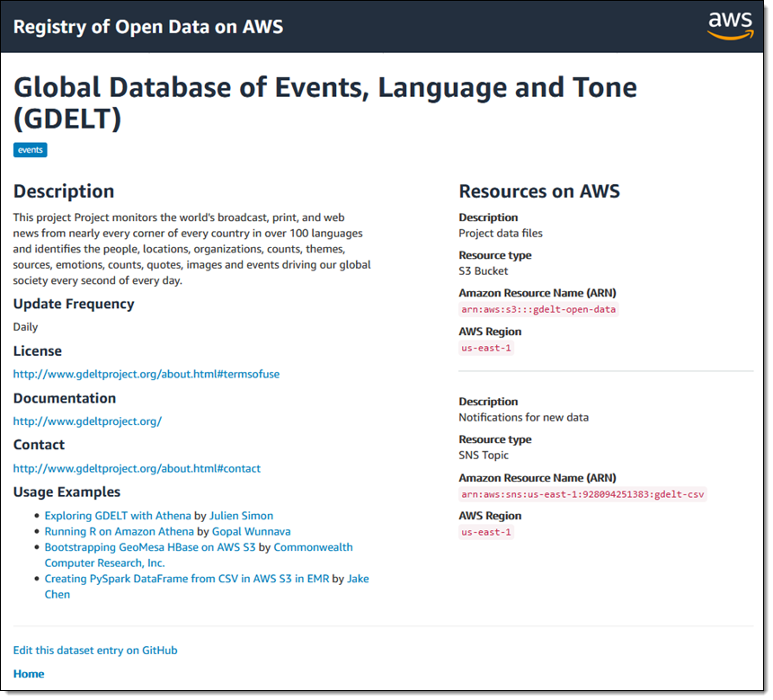
Task: Open Running R on Amazon Athena example
Action: tap(119, 531)
